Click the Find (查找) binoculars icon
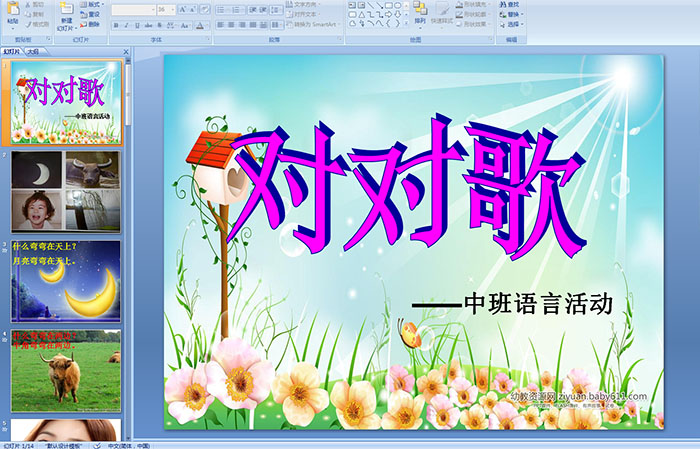This screenshot has height=449, width=700. point(503,4)
